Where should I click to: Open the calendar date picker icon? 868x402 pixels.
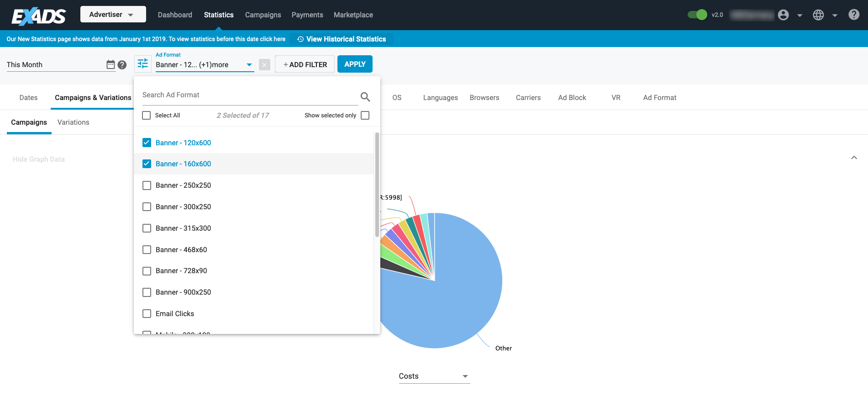click(110, 64)
